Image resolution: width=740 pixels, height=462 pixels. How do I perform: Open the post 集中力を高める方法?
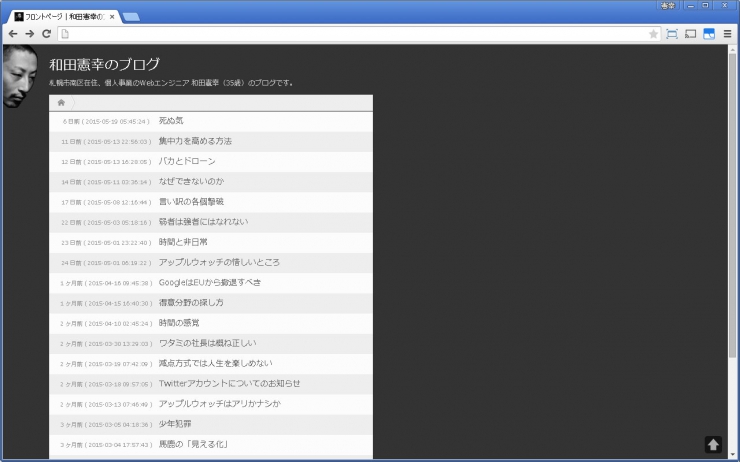click(195, 141)
